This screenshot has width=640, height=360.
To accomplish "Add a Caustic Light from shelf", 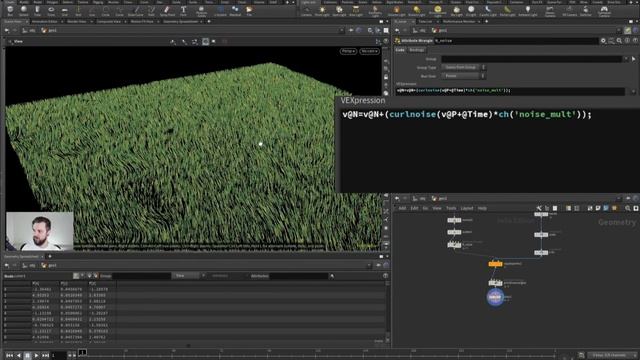I will point(488,11).
